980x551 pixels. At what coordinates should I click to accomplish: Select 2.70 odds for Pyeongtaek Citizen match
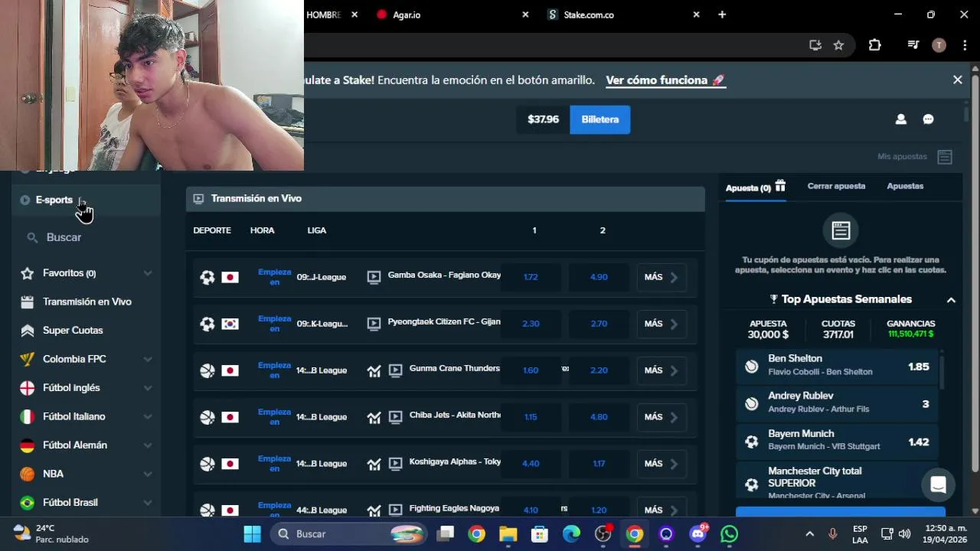click(x=599, y=324)
